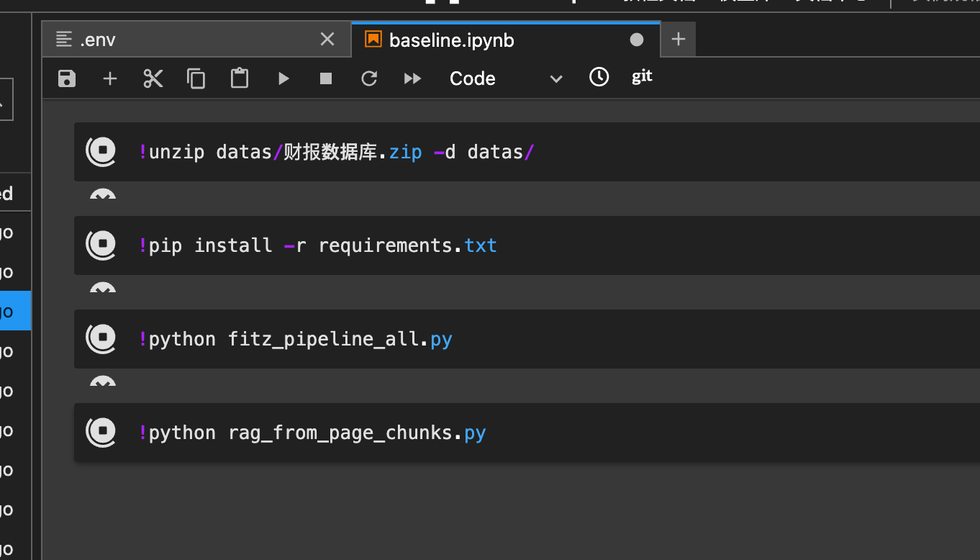Restart kernel and run all cells
The width and height of the screenshot is (980, 560).
pyautogui.click(x=412, y=78)
